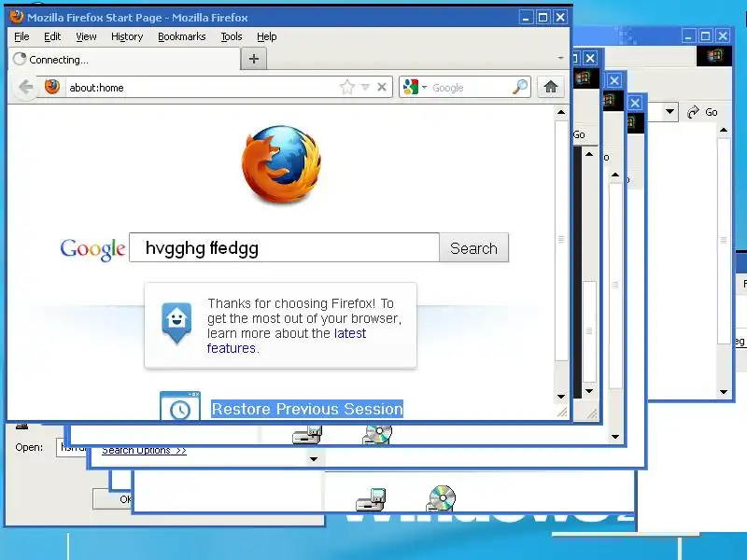Bookmark this page with the star icon
Viewport: 747px width, 560px height.
pyautogui.click(x=347, y=87)
